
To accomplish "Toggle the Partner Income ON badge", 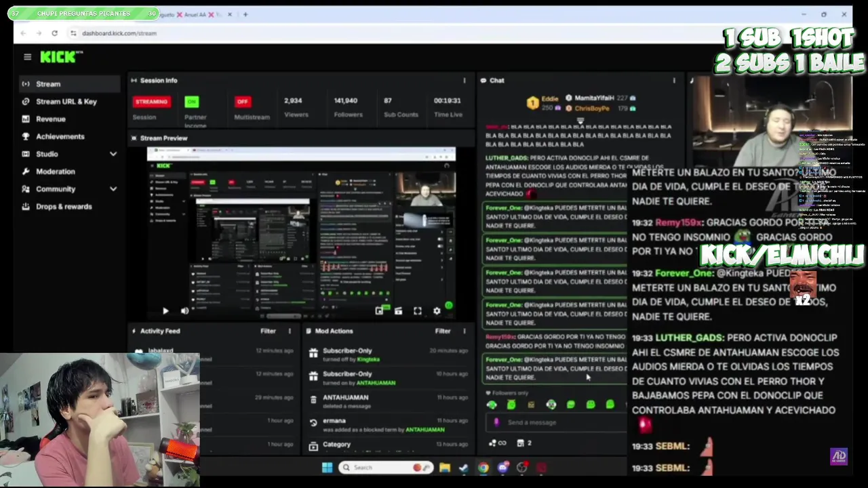I will pos(192,102).
